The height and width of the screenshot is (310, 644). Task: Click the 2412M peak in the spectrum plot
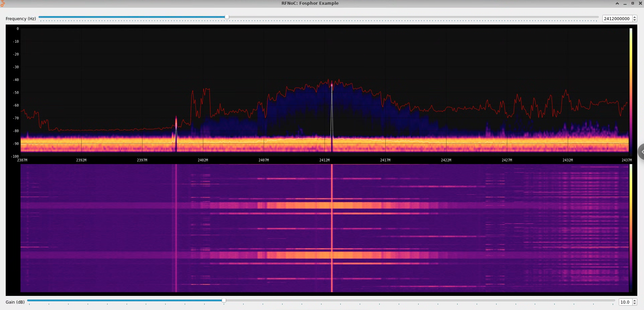332,85
